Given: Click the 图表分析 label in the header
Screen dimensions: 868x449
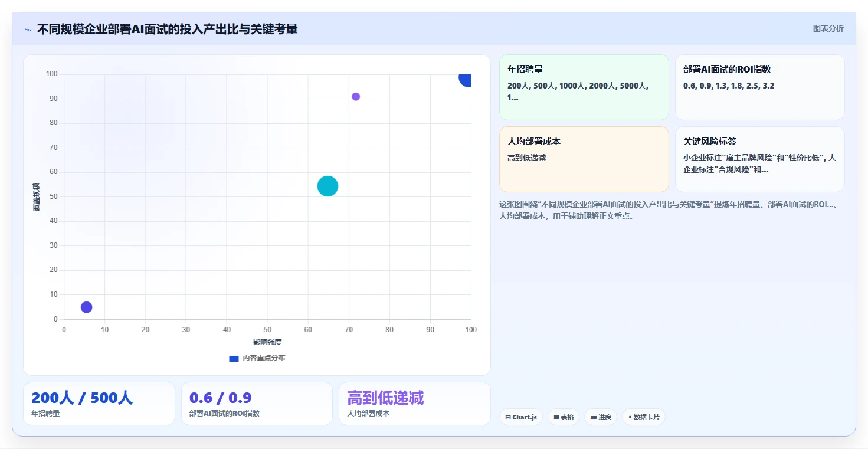Looking at the screenshot, I should pyautogui.click(x=828, y=28).
